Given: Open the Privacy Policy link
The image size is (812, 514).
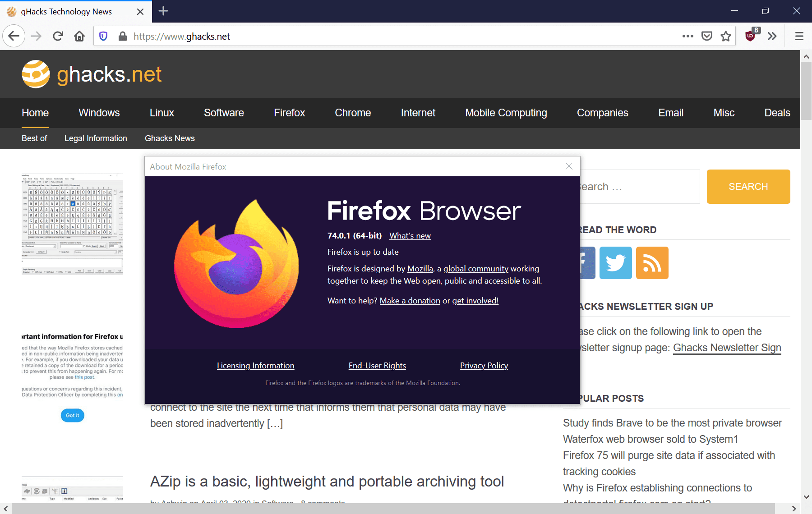Looking at the screenshot, I should [x=484, y=366].
